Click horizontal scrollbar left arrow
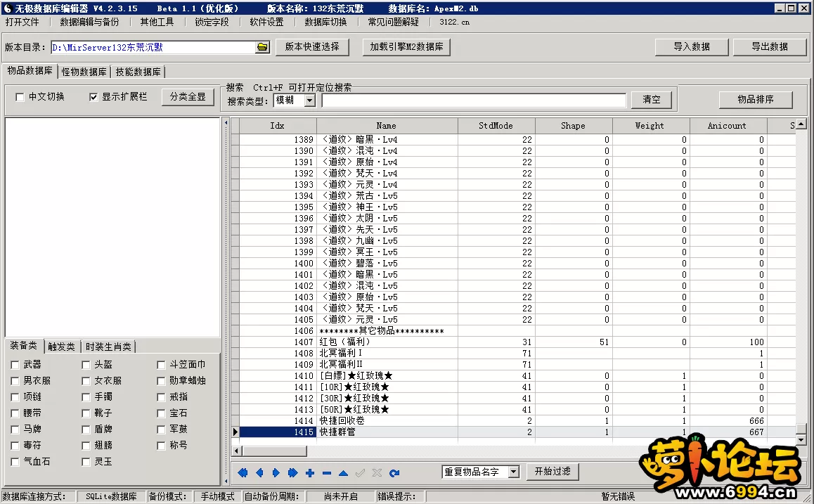This screenshot has height=504, width=814. pyautogui.click(x=236, y=451)
